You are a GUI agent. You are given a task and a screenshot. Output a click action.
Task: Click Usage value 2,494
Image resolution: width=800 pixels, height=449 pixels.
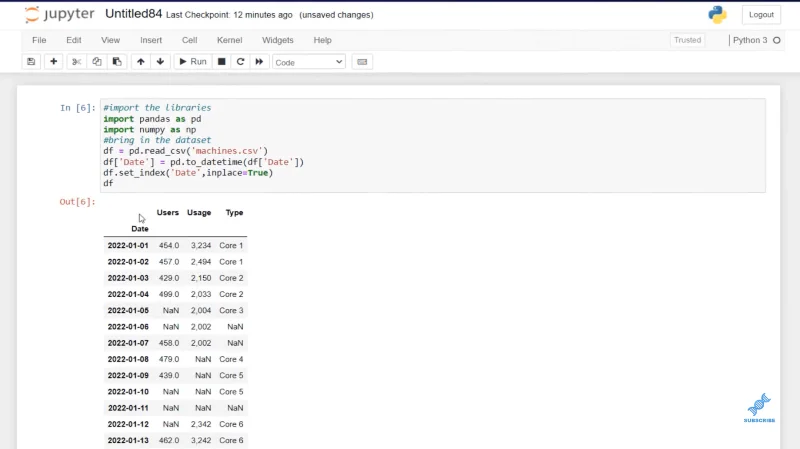pyautogui.click(x=201, y=262)
